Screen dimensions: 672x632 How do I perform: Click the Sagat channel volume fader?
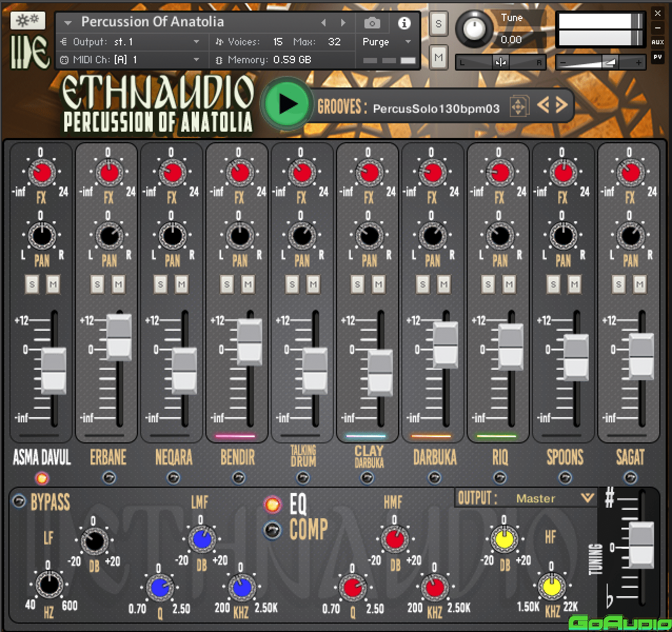pyautogui.click(x=641, y=357)
